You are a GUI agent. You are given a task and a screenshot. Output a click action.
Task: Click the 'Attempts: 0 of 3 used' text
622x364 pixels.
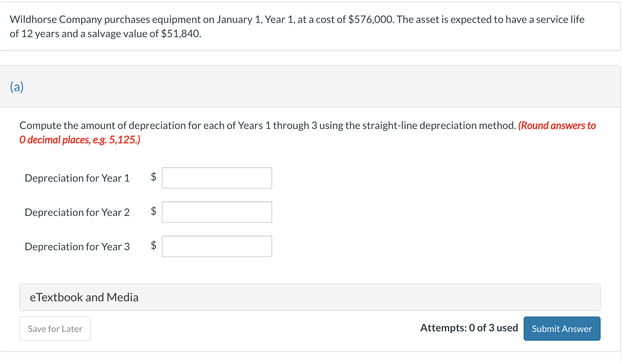pos(469,328)
